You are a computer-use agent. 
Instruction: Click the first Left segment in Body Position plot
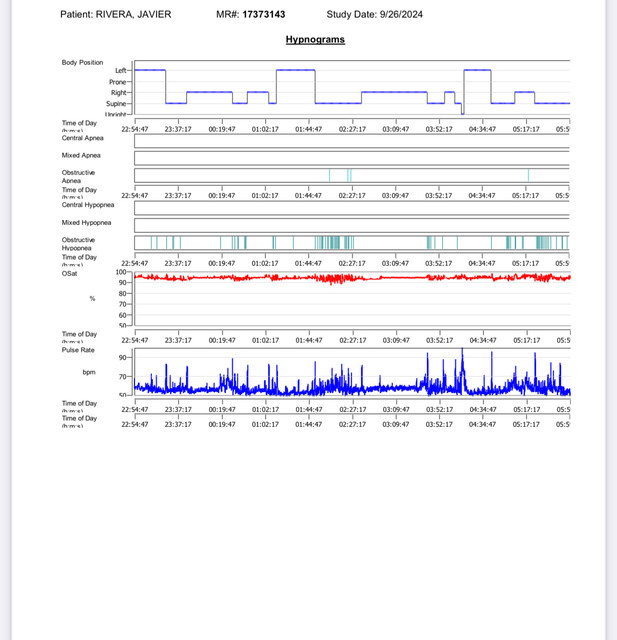click(x=150, y=70)
